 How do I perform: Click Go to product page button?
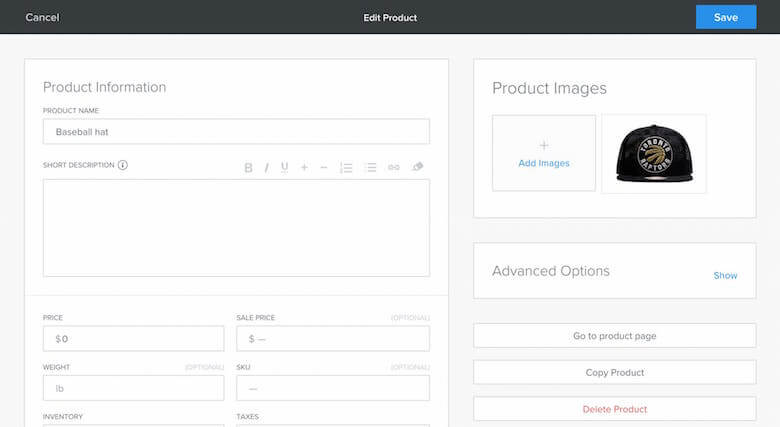[614, 336]
